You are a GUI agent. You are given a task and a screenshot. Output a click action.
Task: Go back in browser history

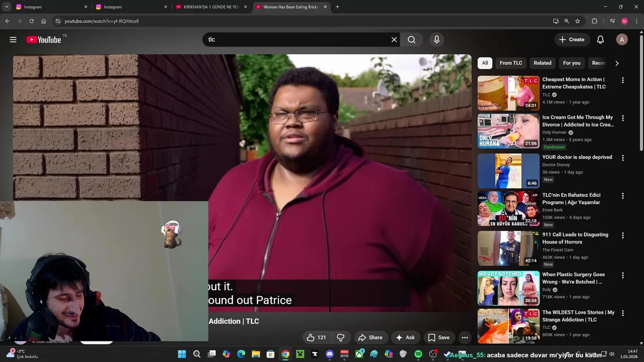[7, 21]
